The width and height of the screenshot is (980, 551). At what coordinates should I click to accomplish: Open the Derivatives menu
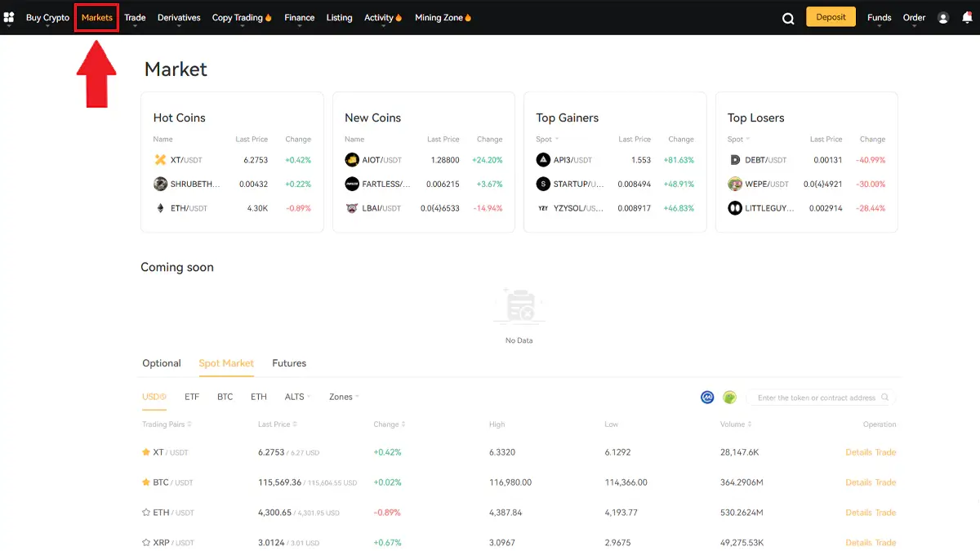tap(179, 18)
